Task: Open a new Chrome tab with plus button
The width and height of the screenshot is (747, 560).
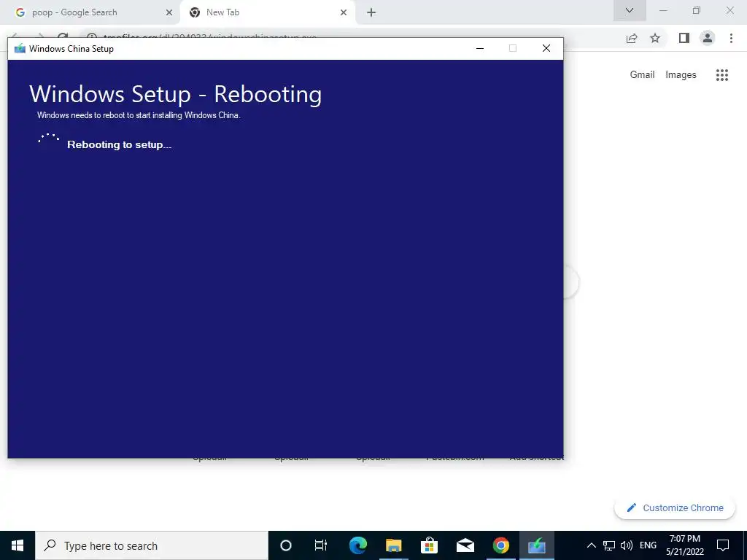Action: pyautogui.click(x=371, y=13)
